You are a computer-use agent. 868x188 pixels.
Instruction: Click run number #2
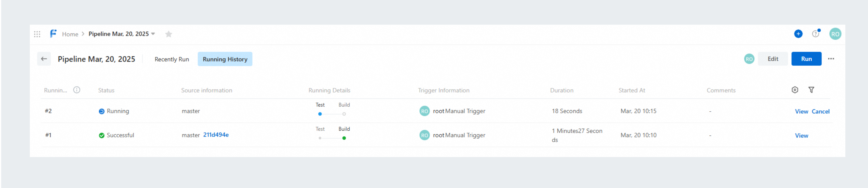click(48, 111)
